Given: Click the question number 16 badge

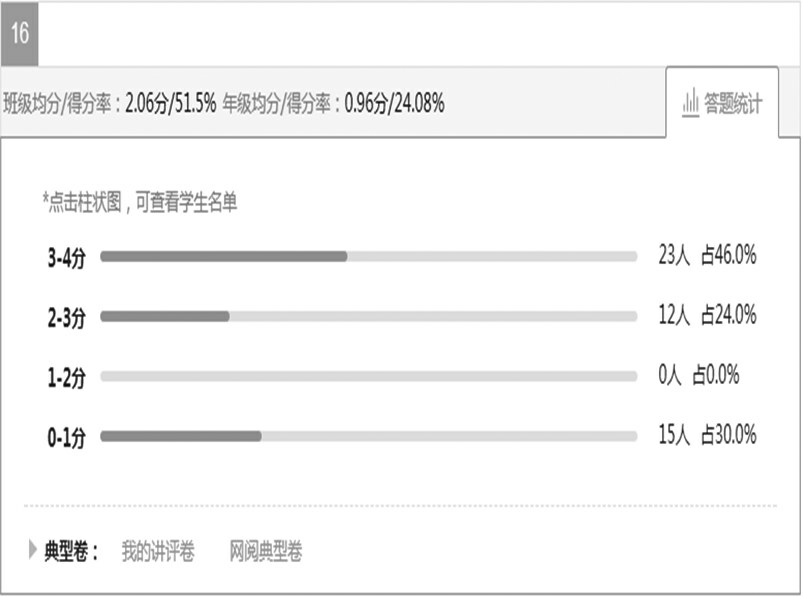Looking at the screenshot, I should 19,34.
